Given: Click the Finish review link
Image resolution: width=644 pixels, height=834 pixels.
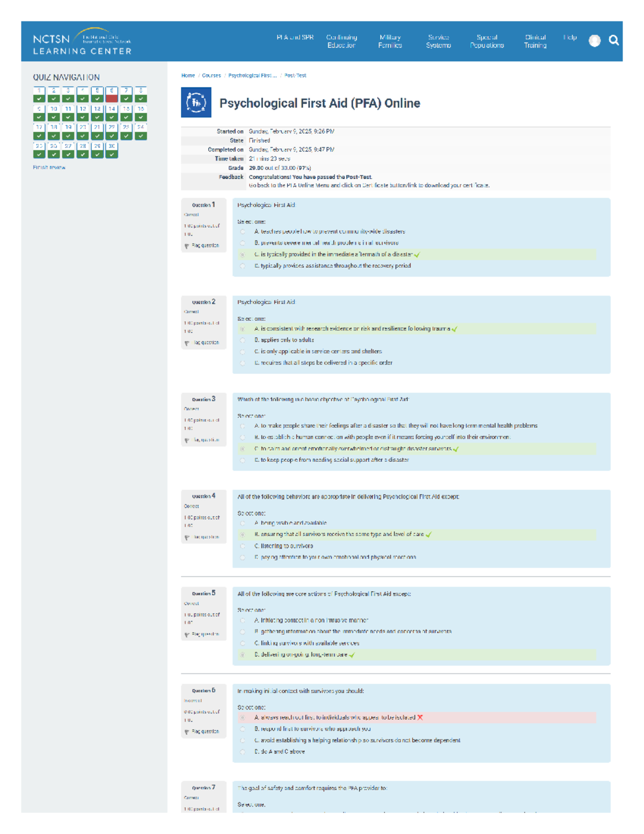Looking at the screenshot, I should point(49,168).
